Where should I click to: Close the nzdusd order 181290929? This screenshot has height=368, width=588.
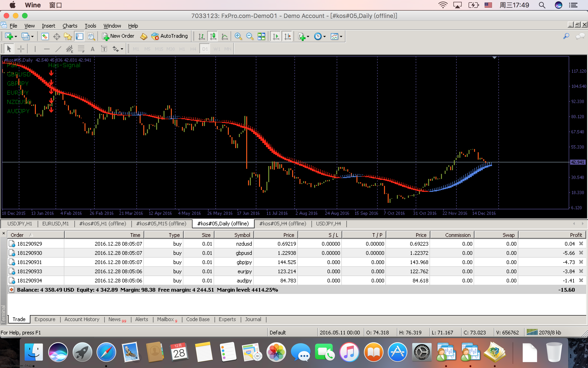click(581, 243)
